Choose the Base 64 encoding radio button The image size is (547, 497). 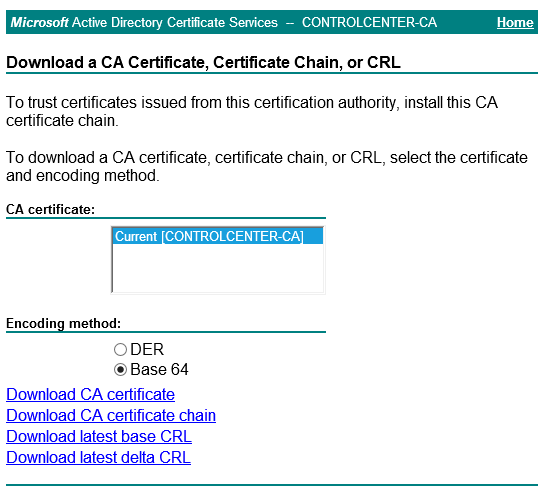click(120, 370)
